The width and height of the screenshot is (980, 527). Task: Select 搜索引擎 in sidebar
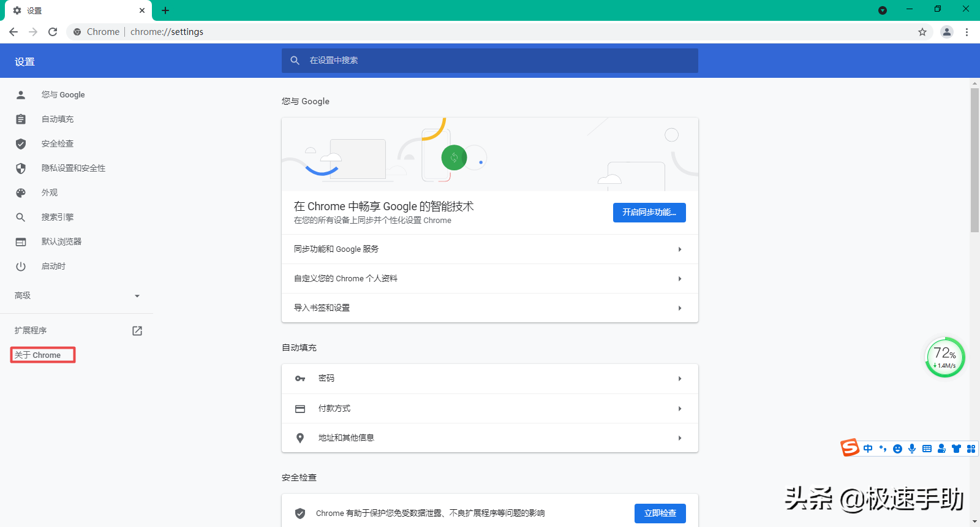58,218
